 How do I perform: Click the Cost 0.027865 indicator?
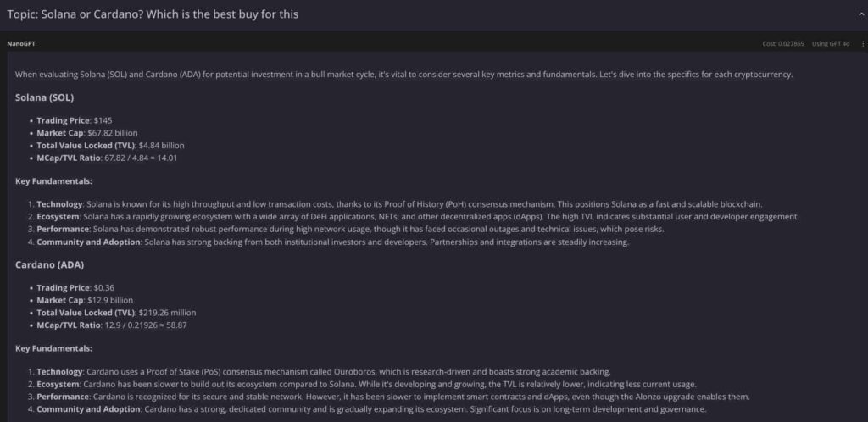pyautogui.click(x=782, y=44)
